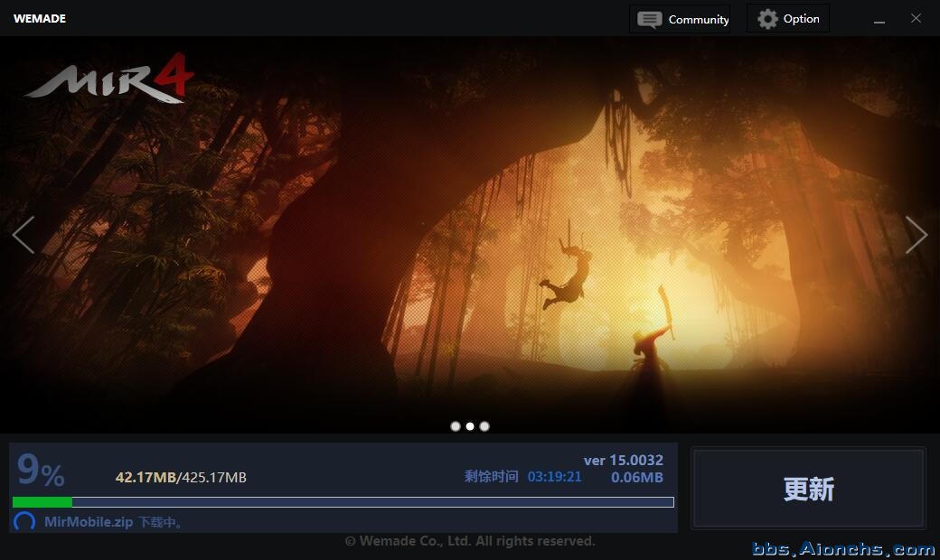The image size is (940, 560).
Task: Open the Community chat bubble icon
Action: [x=649, y=19]
